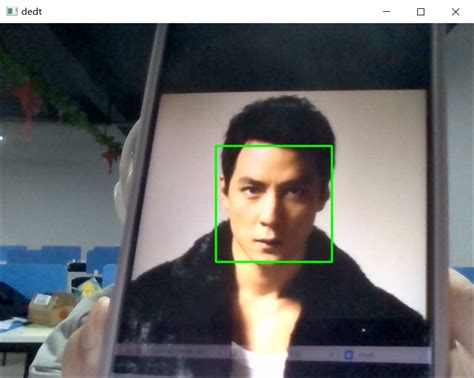Click the cardboard box on the desk
The width and height of the screenshot is (474, 378).
[x=50, y=308]
